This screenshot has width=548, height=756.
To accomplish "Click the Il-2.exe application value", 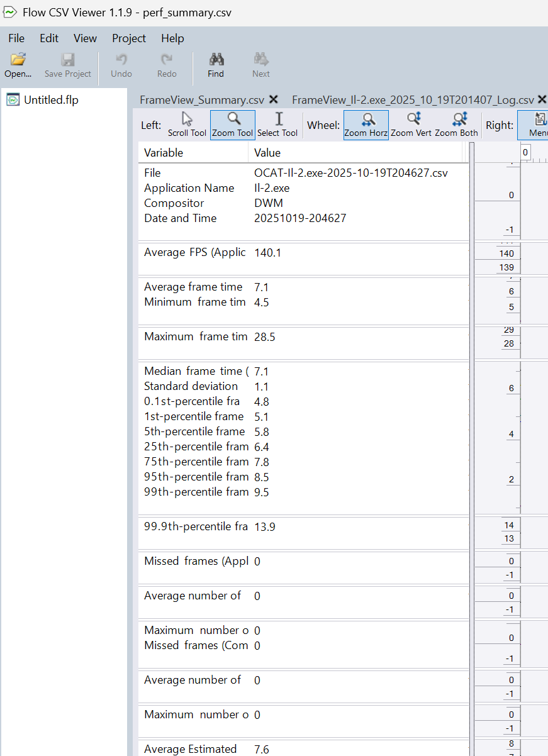I will [272, 188].
